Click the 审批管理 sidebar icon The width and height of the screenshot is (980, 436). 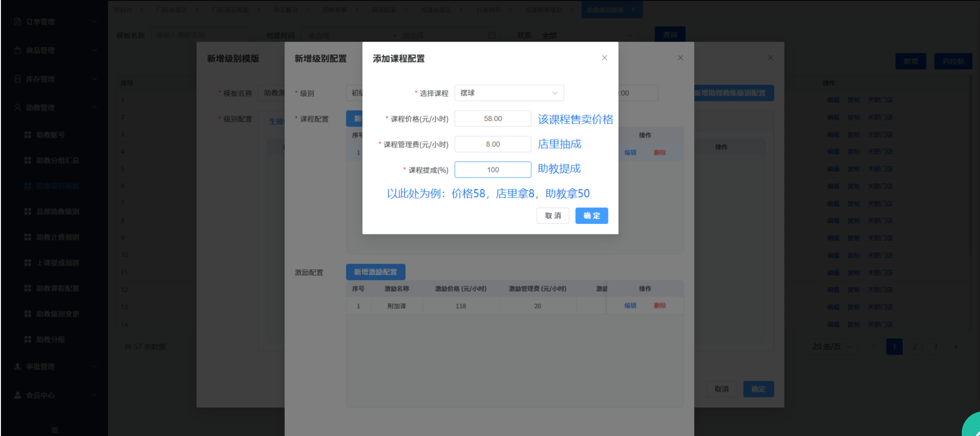click(17, 367)
